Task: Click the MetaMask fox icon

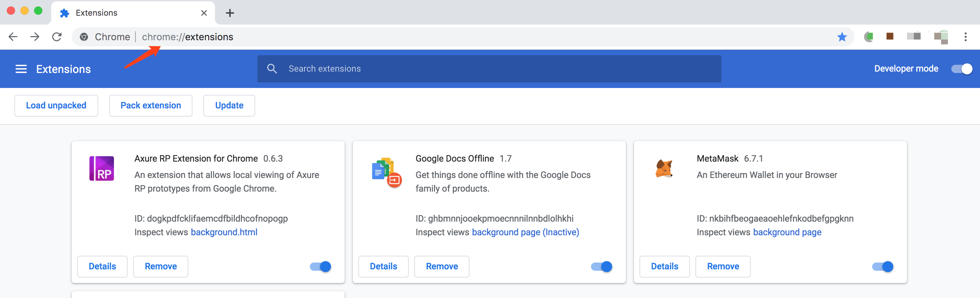Action: (664, 168)
